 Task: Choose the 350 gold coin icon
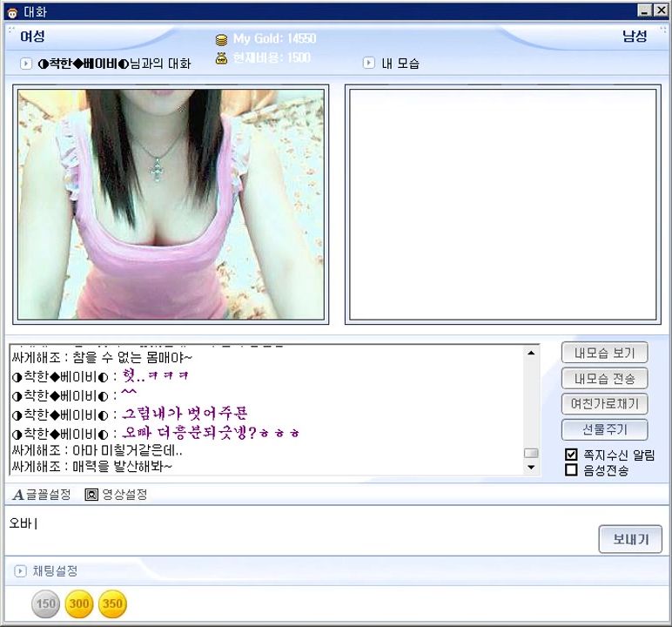[112, 603]
